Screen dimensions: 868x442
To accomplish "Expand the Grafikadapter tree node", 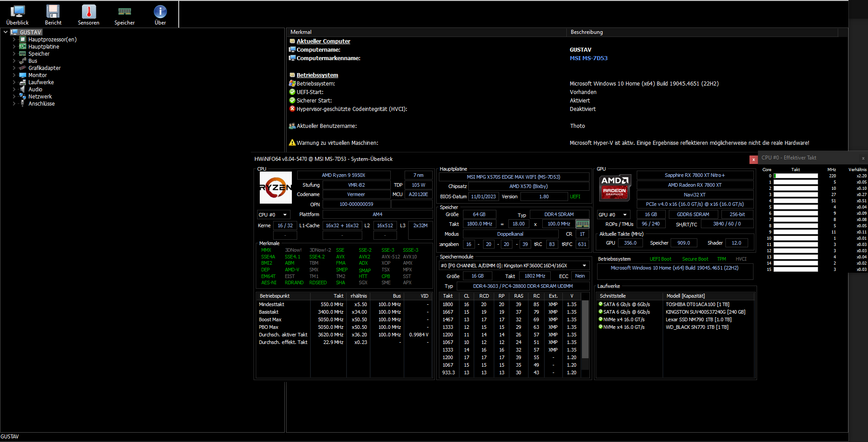I will [14, 68].
